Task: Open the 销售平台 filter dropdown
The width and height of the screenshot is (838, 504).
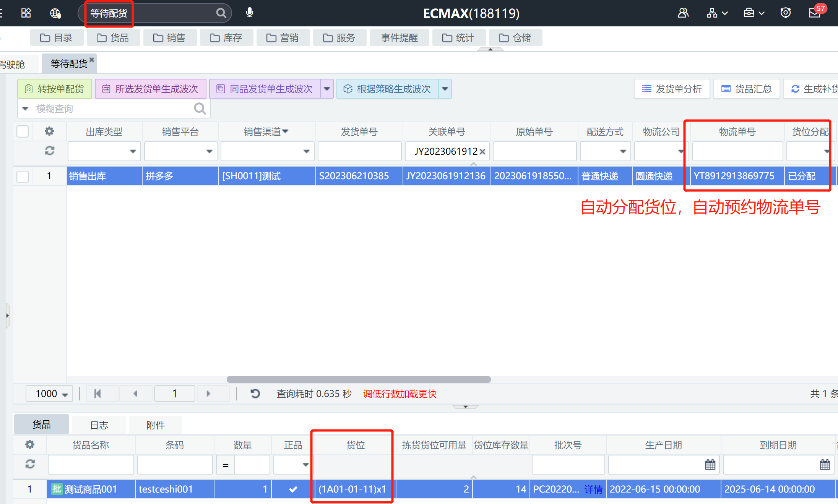Action: point(209,151)
